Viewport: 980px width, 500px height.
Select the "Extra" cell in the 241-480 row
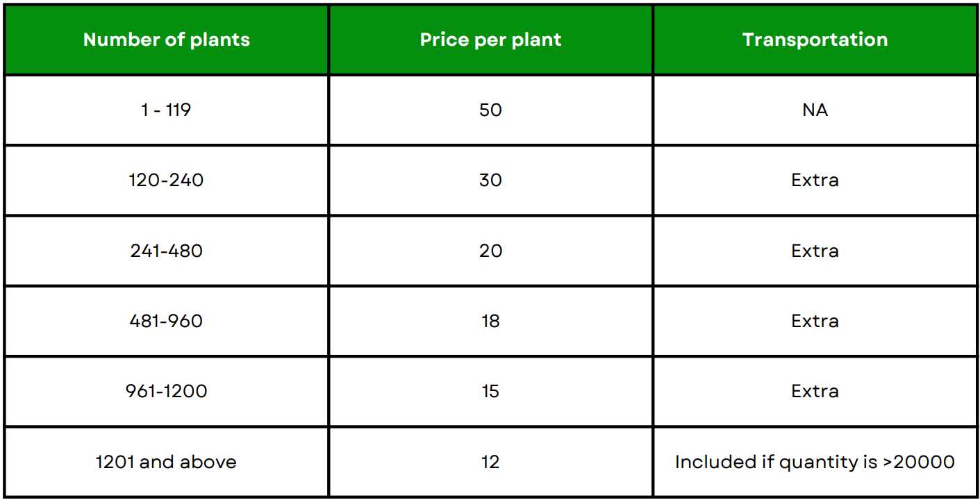coord(815,251)
